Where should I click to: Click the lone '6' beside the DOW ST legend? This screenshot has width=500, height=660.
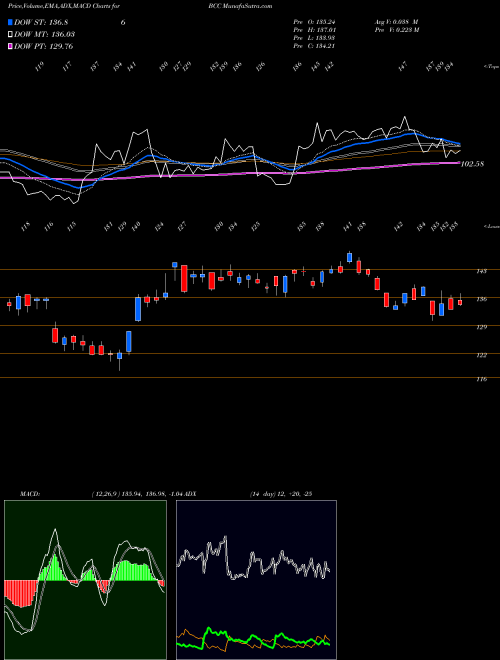pos(123,22)
